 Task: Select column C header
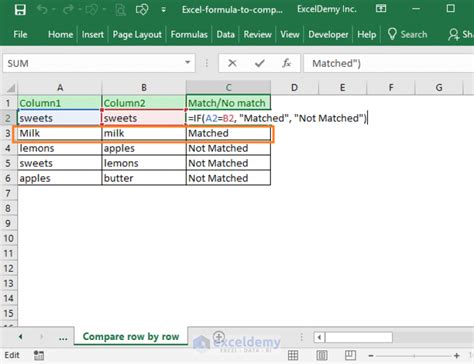pyautogui.click(x=228, y=88)
